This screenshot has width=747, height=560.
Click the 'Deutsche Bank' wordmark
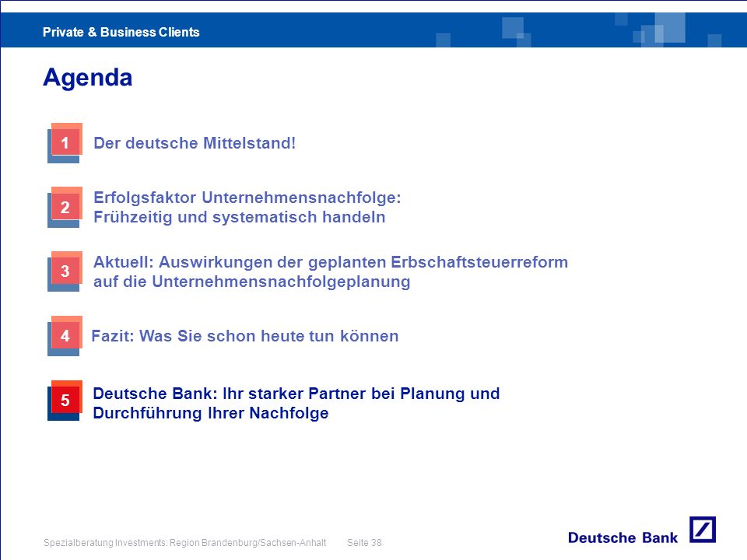[x=622, y=537]
